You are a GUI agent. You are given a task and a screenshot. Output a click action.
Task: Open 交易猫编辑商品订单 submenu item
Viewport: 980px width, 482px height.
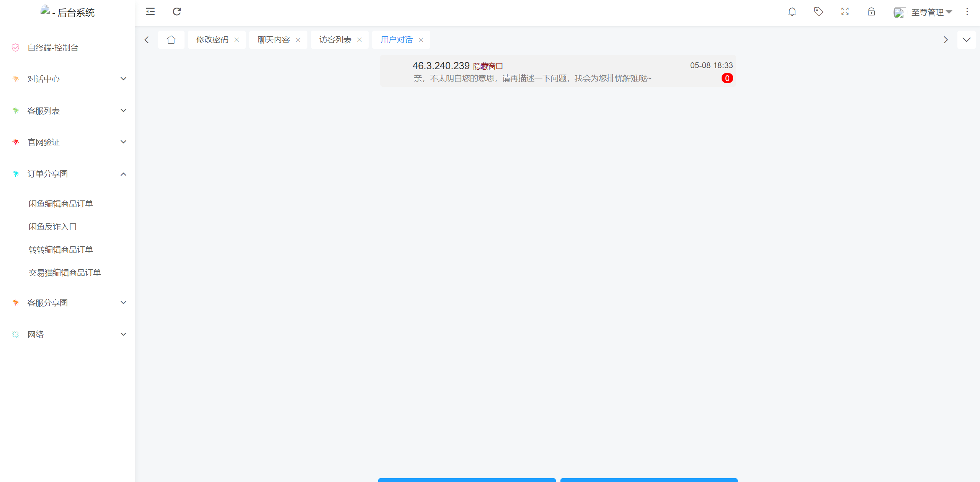pyautogui.click(x=65, y=272)
